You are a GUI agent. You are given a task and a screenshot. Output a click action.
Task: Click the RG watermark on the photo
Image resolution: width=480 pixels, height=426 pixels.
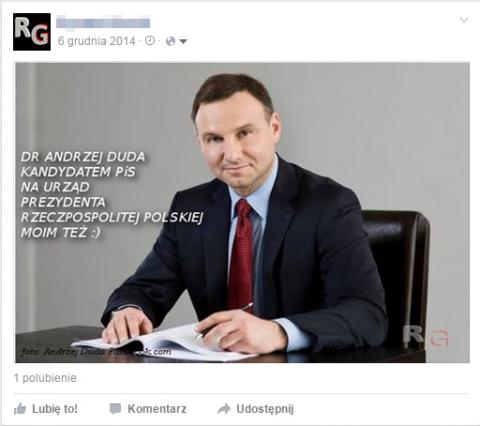(425, 337)
